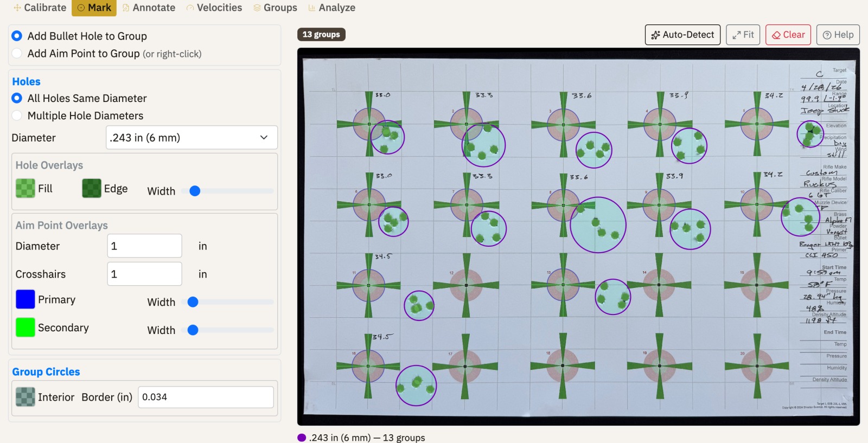Click the Holes section heading
The width and height of the screenshot is (868, 443).
pyautogui.click(x=27, y=81)
